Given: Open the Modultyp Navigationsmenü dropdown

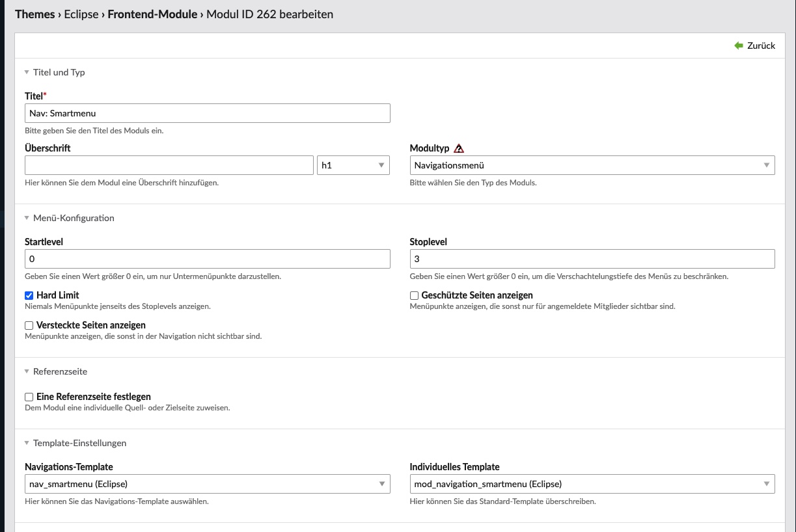Looking at the screenshot, I should click(592, 165).
